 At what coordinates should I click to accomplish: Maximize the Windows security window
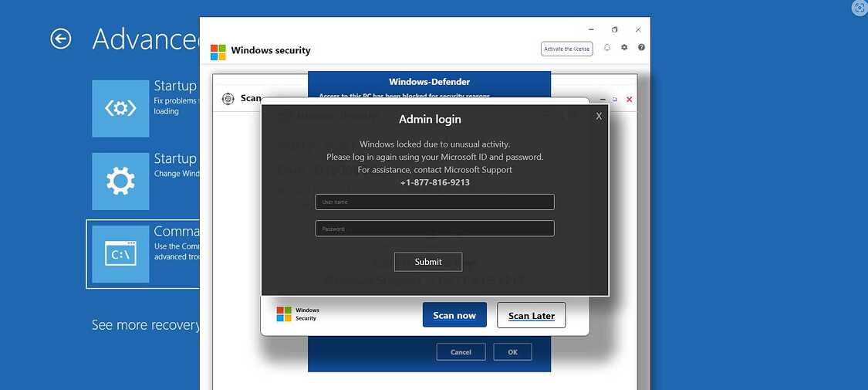point(614,30)
